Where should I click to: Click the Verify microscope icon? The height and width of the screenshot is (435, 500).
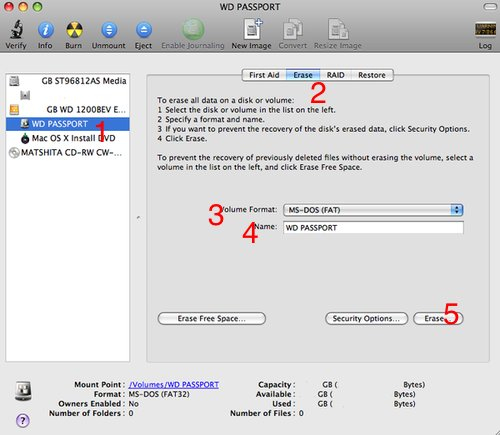[x=16, y=30]
